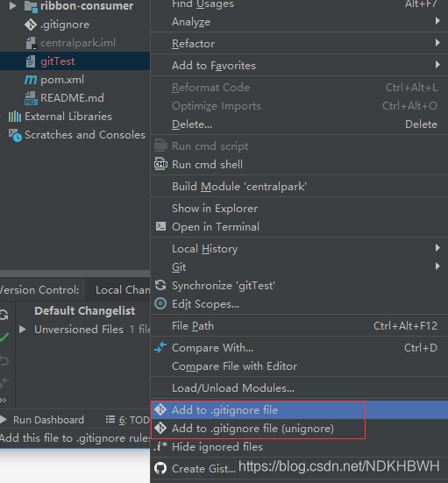
Task: Open the Refactor submenu
Action: [299, 44]
